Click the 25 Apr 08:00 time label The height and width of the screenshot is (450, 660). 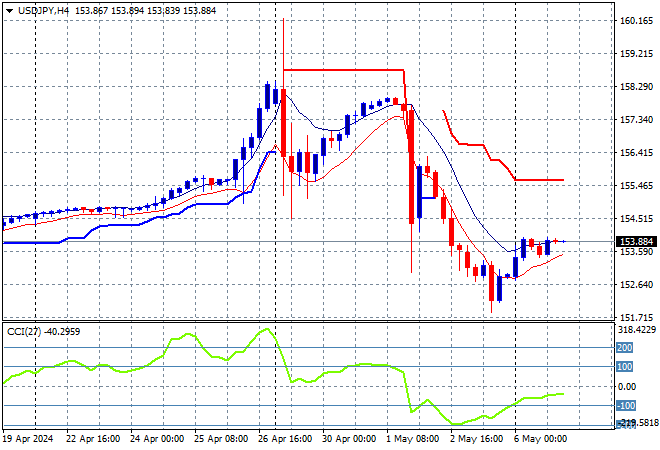tap(221, 439)
